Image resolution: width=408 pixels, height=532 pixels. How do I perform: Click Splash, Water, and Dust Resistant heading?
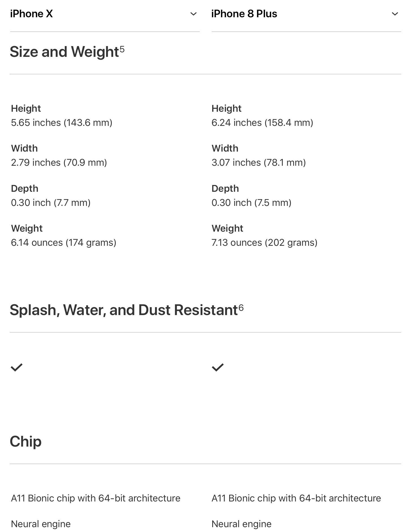tap(124, 310)
